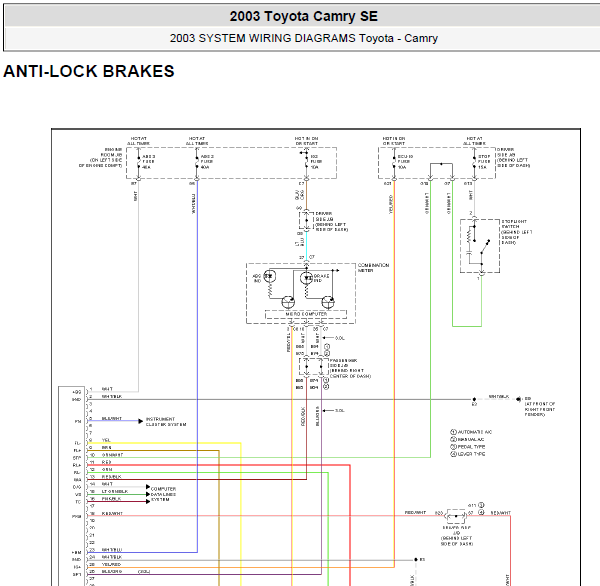Click the arrowhead ending the PNK/BLK wire
The width and height of the screenshot is (600, 586).
148,501
